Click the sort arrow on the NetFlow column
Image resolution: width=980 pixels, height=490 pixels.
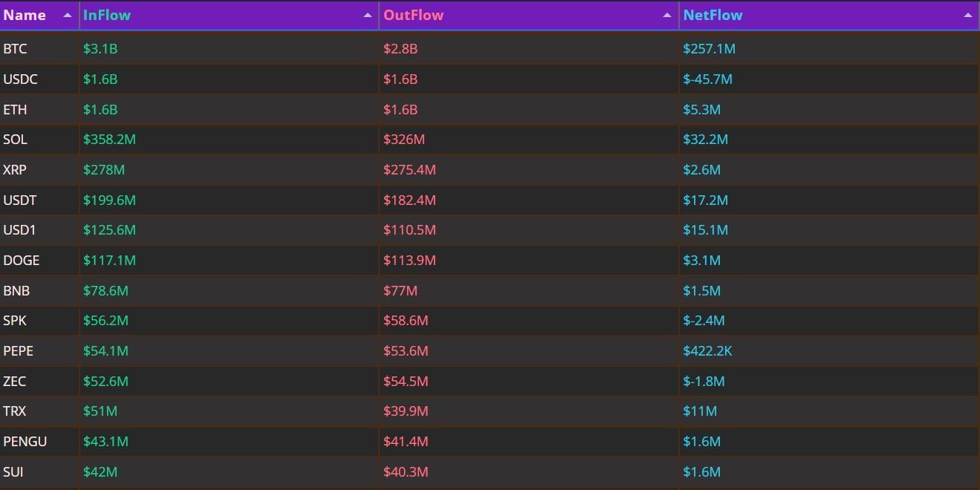point(967,13)
